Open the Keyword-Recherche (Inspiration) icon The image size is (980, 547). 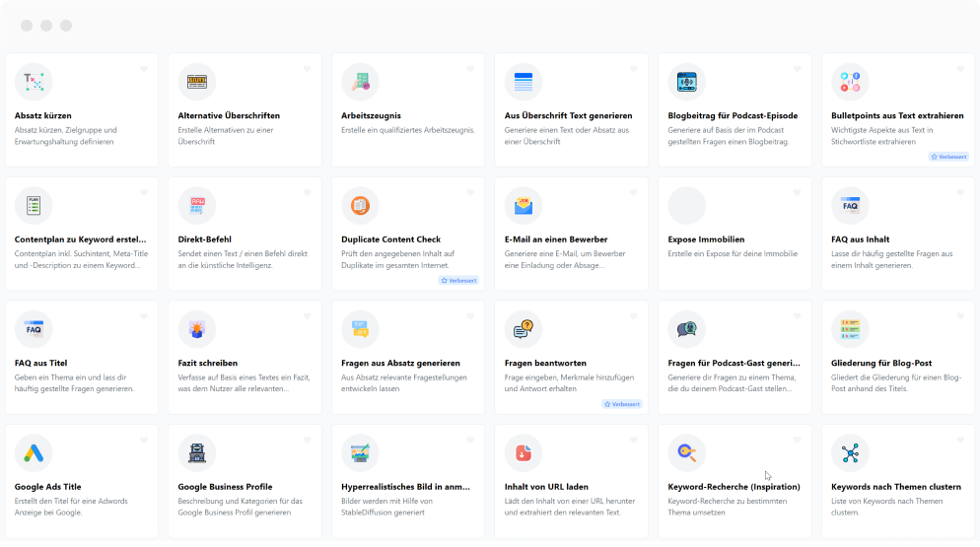(x=687, y=453)
